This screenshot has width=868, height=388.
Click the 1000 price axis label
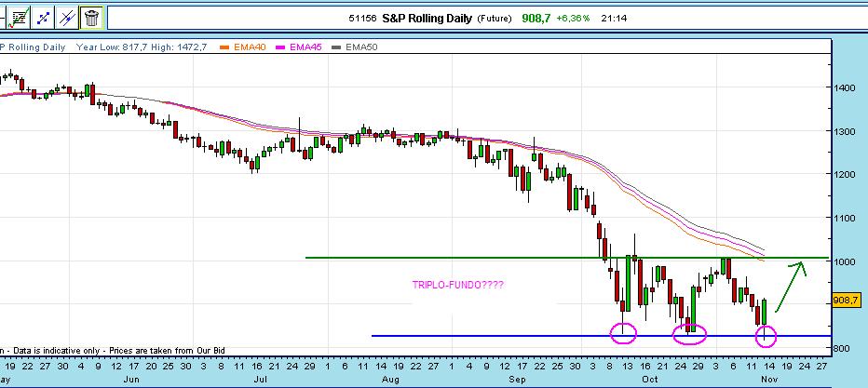point(847,261)
